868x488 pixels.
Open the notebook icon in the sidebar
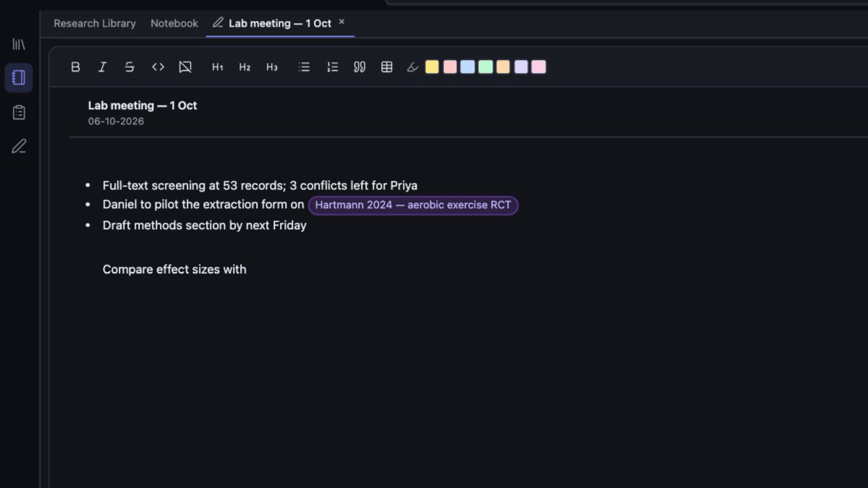[x=19, y=78]
